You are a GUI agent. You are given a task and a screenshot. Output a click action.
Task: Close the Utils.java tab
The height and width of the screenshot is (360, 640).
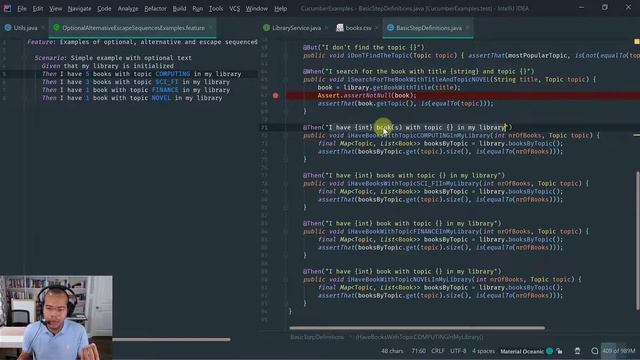pyautogui.click(x=43, y=28)
